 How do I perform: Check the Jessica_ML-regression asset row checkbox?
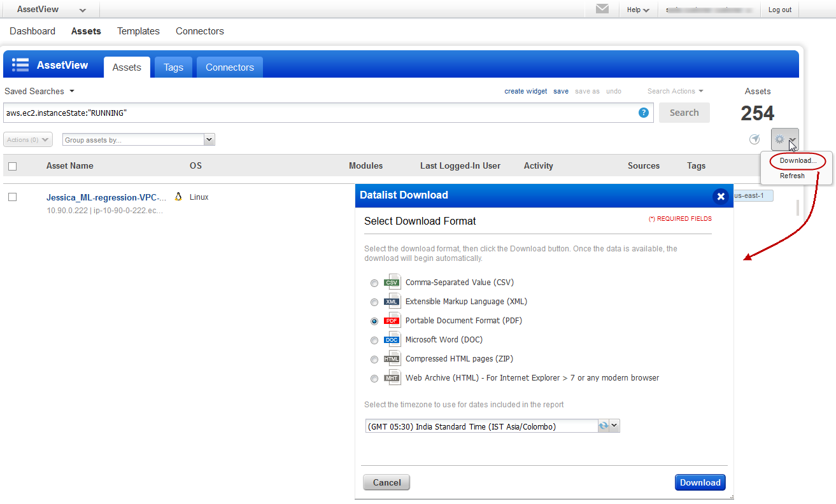[12, 197]
